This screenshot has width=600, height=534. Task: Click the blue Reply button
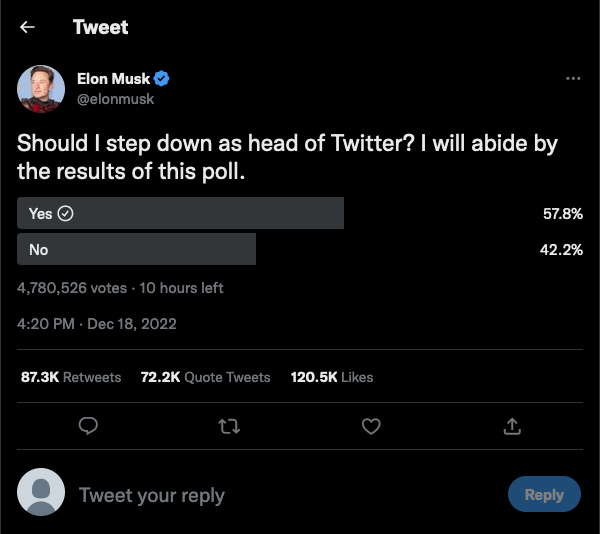pos(544,494)
